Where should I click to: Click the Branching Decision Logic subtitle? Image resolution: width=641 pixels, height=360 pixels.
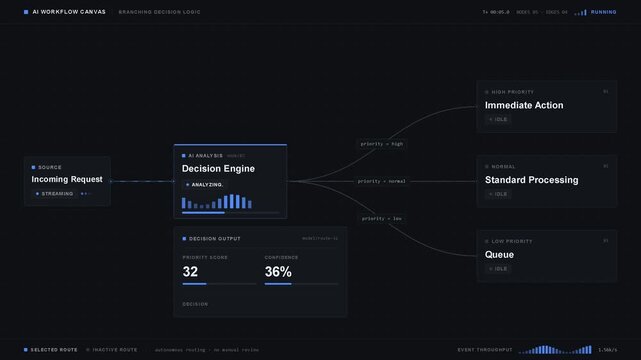[159, 12]
